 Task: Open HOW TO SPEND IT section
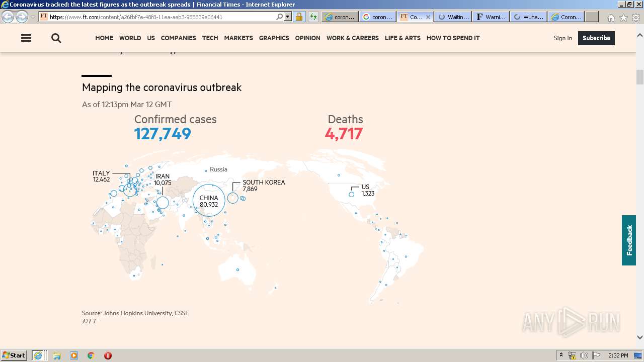[453, 38]
